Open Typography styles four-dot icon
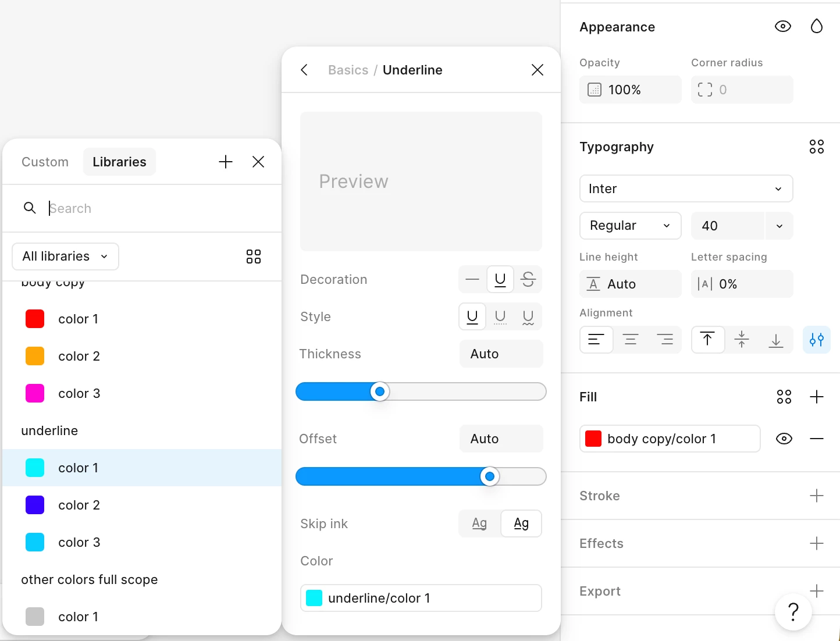 click(817, 147)
